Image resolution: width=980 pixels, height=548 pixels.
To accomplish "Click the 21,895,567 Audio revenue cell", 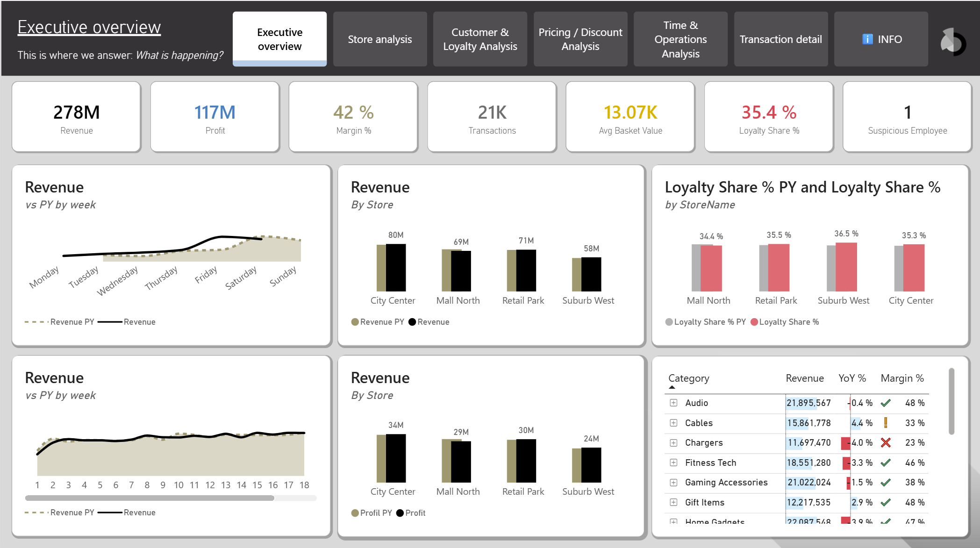I will (808, 403).
